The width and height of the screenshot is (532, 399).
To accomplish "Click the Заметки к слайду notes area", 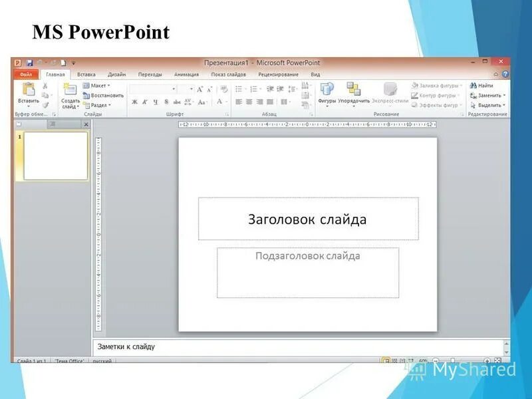I will point(299,347).
